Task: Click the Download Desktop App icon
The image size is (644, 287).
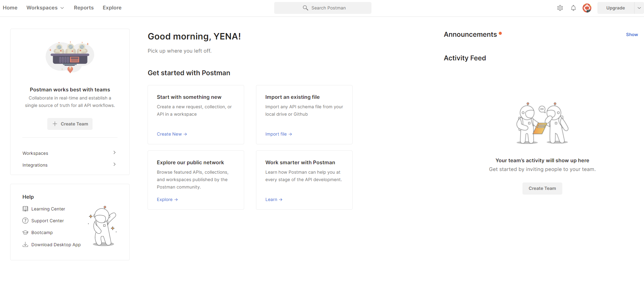Action: click(25, 245)
